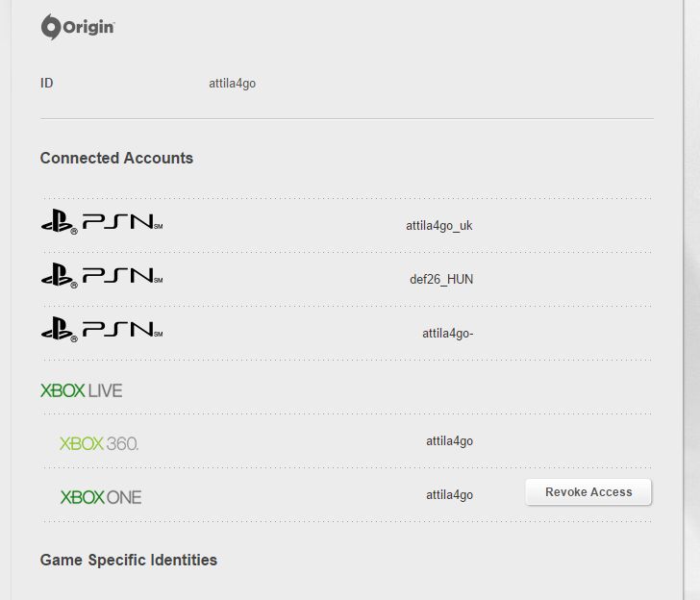This screenshot has height=600, width=700.
Task: Click the Xbox One gamertag attila4go
Action: 450,495
